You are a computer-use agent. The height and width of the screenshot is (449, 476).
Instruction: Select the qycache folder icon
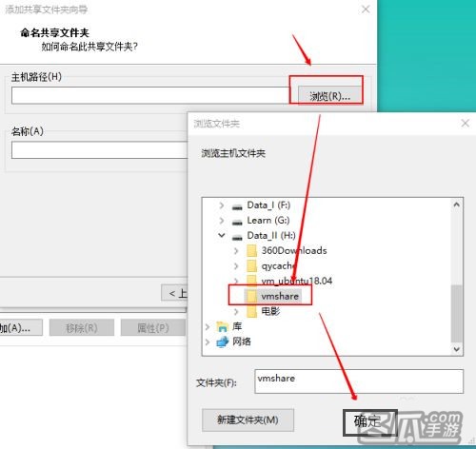click(251, 265)
